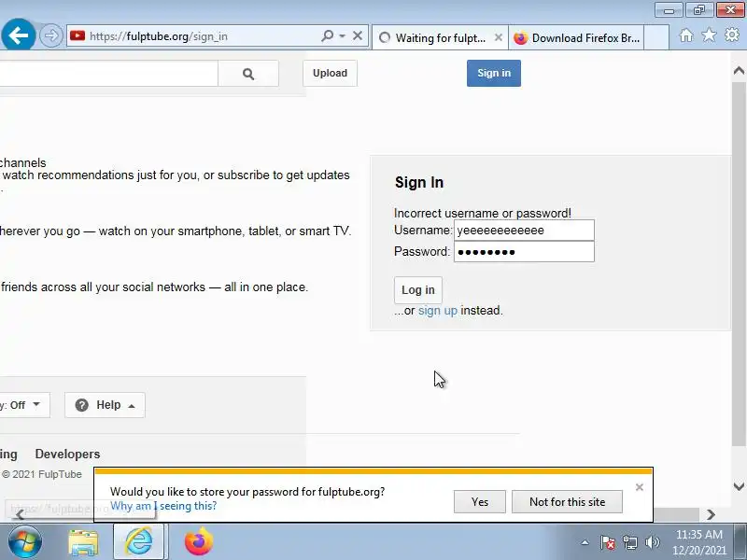The width and height of the screenshot is (747, 560).
Task: Click the '© 2021 FulpTube' footer text
Action: [x=42, y=474]
